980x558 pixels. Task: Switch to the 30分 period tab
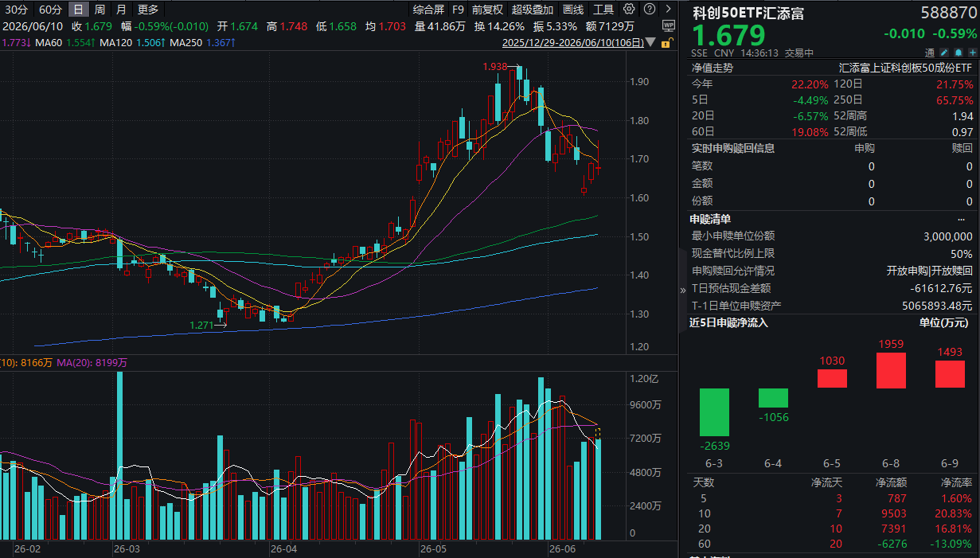tap(17, 10)
